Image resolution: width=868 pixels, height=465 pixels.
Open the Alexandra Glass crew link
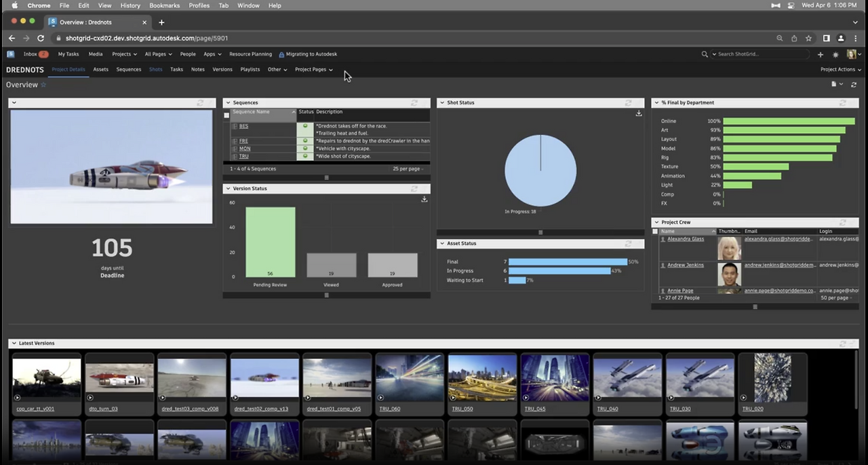click(686, 239)
